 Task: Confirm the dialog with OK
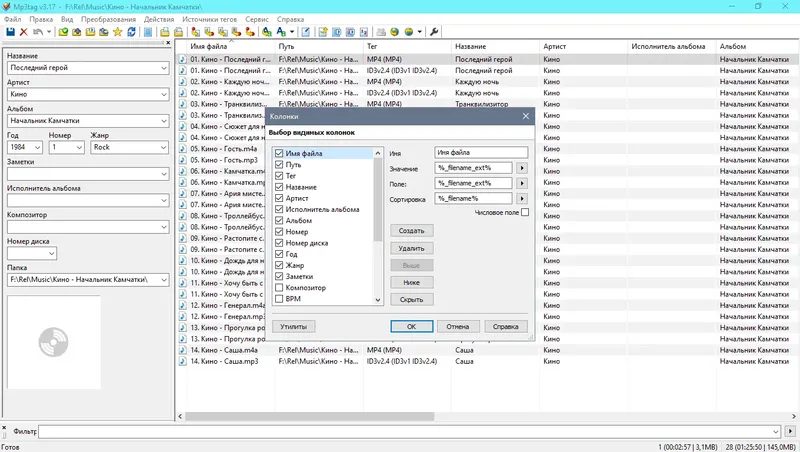coord(412,327)
